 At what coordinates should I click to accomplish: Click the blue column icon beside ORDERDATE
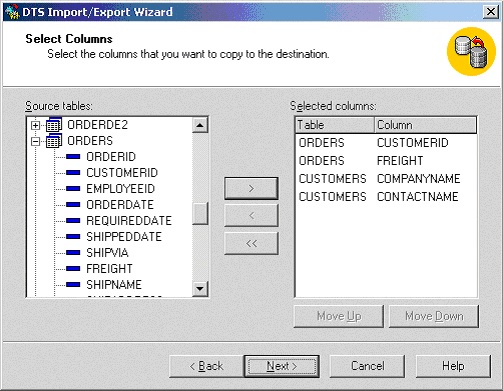(73, 204)
